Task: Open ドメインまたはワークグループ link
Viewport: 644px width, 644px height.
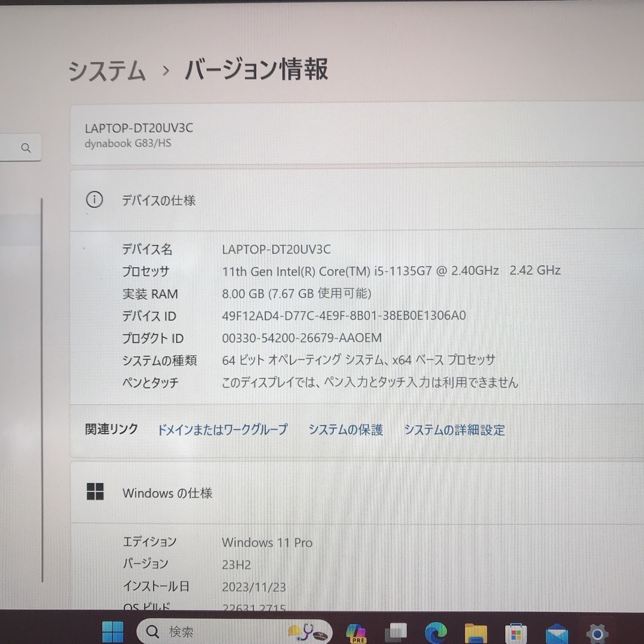Action: [222, 430]
